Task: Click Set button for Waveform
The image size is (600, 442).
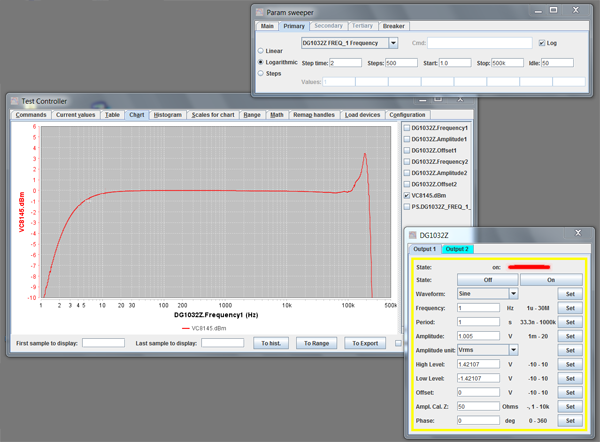Action: tap(570, 294)
